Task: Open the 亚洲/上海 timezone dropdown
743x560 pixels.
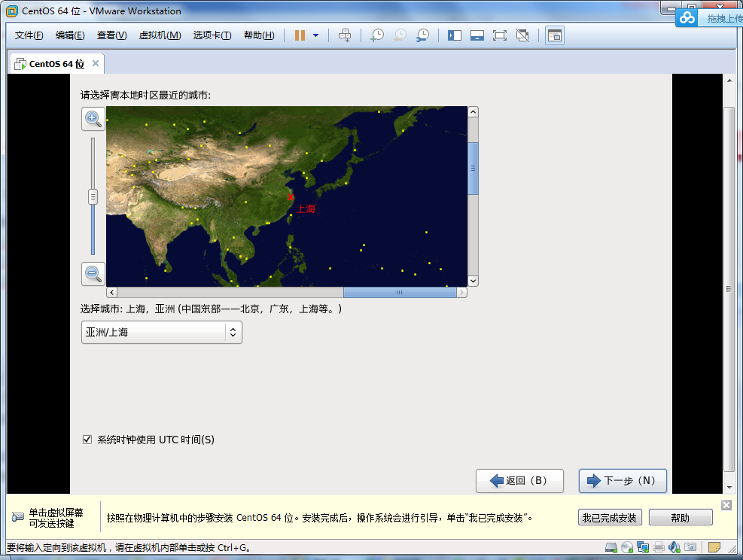Action: (161, 332)
